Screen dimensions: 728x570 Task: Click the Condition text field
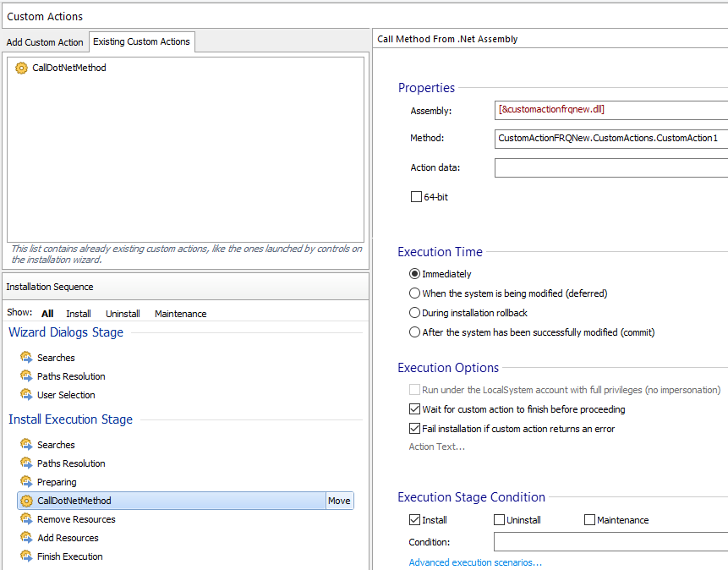(x=610, y=542)
